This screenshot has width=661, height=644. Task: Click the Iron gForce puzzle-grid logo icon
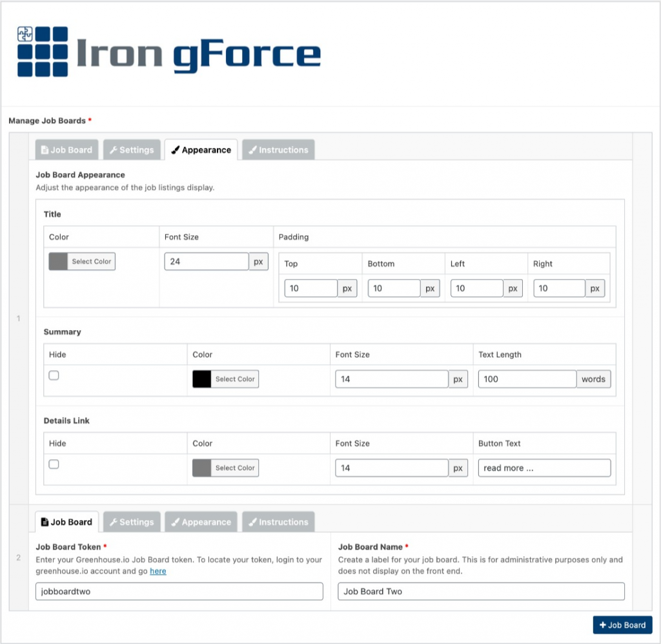(x=42, y=50)
